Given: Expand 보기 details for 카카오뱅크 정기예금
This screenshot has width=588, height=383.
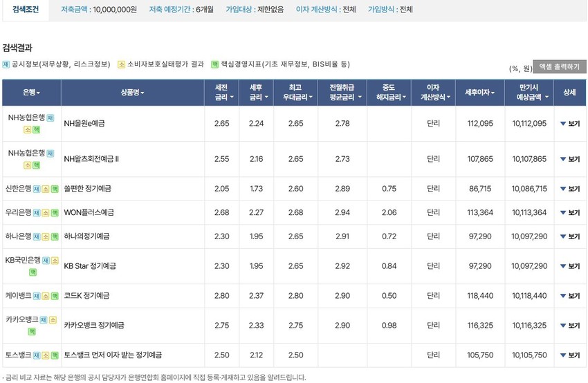Looking at the screenshot, I should (x=570, y=326).
